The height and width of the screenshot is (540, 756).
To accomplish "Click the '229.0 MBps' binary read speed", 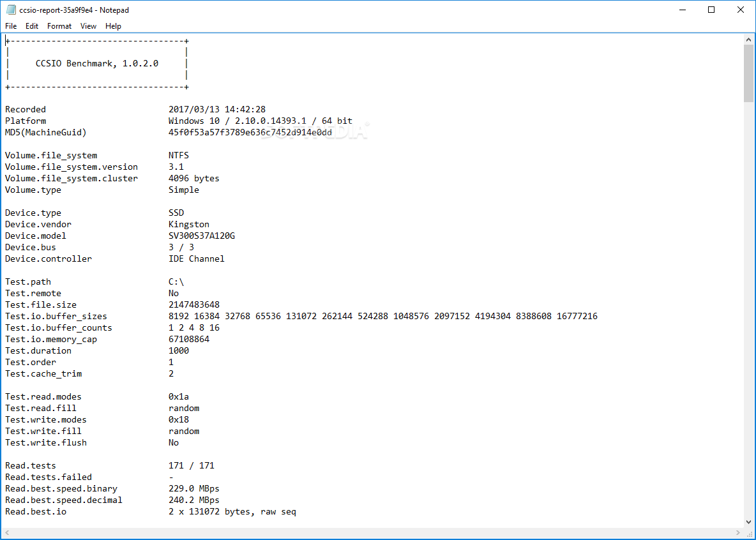I will (194, 488).
